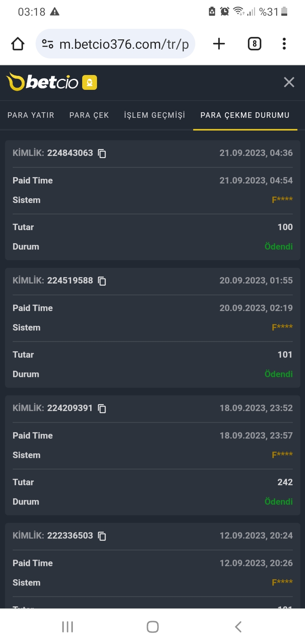Open the tab switcher showing 8 tabs
The width and height of the screenshot is (305, 644).
click(254, 44)
